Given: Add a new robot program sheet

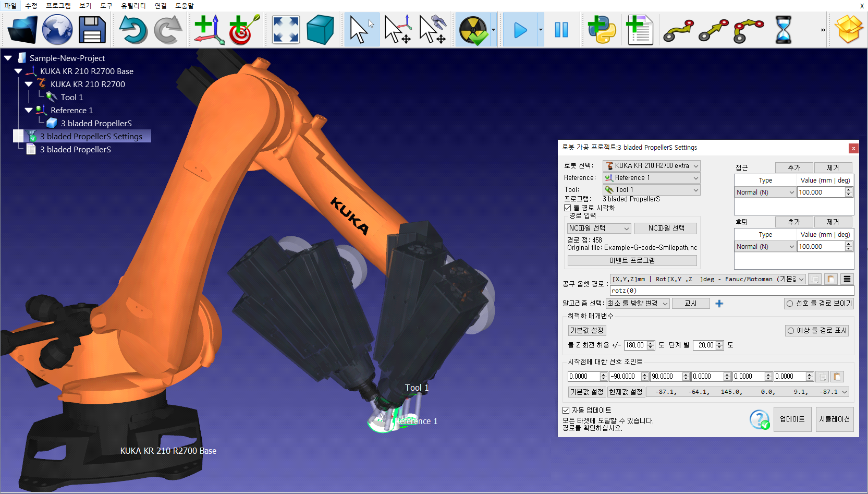Looking at the screenshot, I should (640, 30).
